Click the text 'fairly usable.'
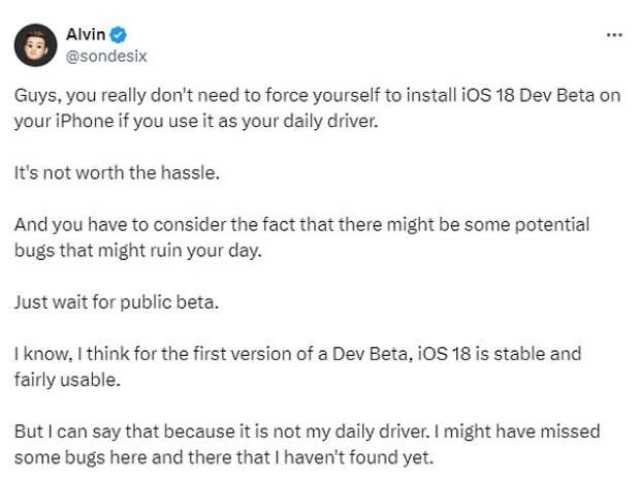 click(x=68, y=380)
